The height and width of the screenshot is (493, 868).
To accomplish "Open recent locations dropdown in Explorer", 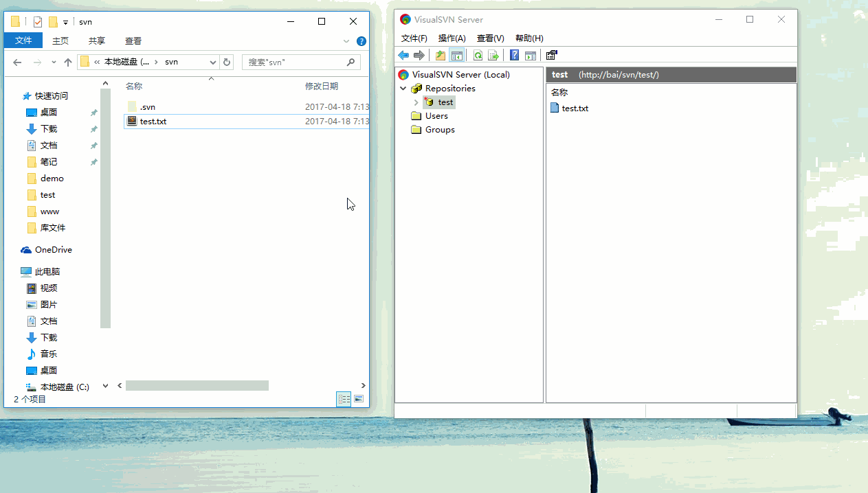I will [x=54, y=62].
